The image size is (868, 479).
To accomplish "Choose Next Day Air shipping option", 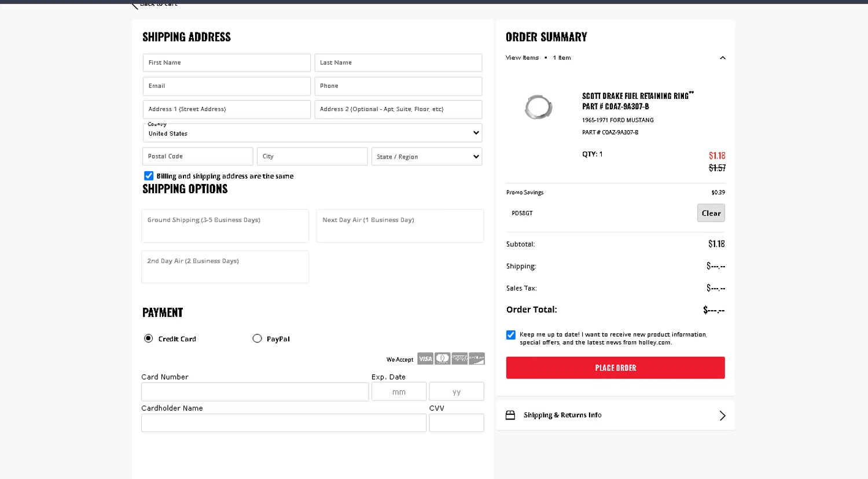I will (400, 226).
